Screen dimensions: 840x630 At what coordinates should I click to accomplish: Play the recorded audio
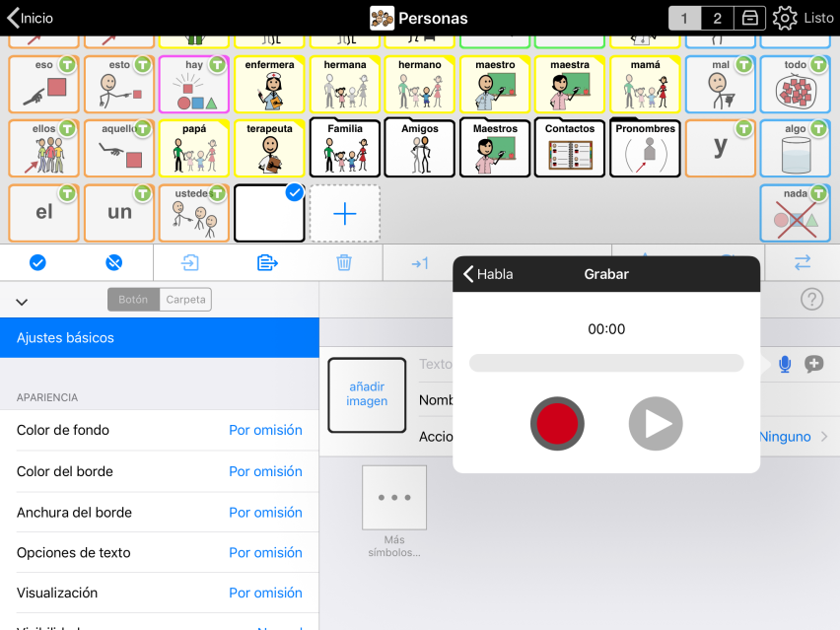[x=656, y=424]
